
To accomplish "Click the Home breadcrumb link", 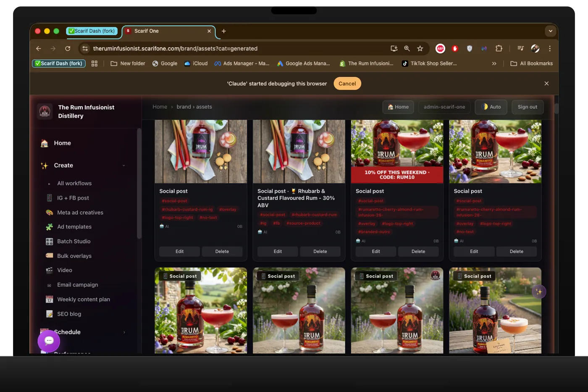I will pyautogui.click(x=160, y=107).
